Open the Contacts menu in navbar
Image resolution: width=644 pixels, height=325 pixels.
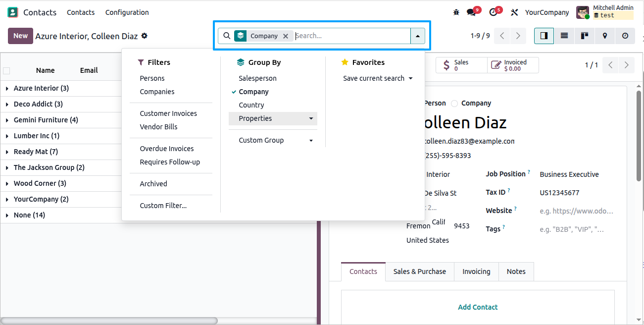pyautogui.click(x=81, y=12)
